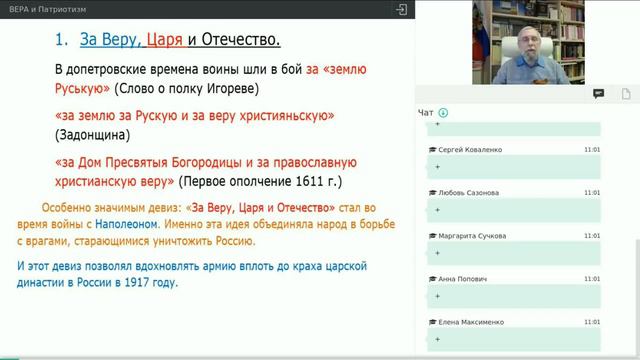The height and width of the screenshot is (360, 640).
Task: Click graduation cap icon beside Маргарита Сучкова
Action: [x=433, y=236]
